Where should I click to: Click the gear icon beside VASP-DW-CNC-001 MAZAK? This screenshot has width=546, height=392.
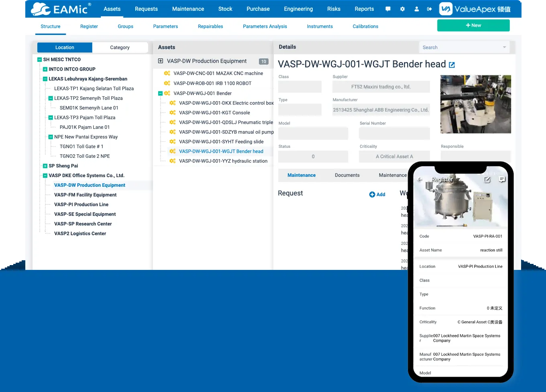167,73
